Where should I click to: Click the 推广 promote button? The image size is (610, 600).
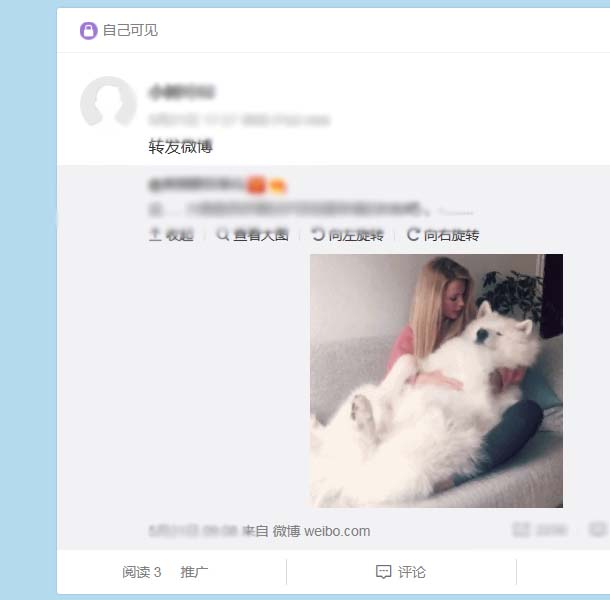194,572
